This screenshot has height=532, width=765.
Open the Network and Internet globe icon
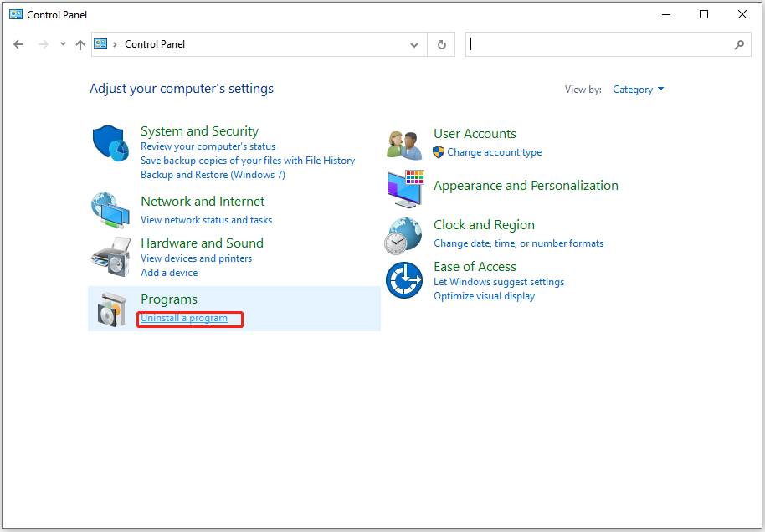pyautogui.click(x=110, y=210)
